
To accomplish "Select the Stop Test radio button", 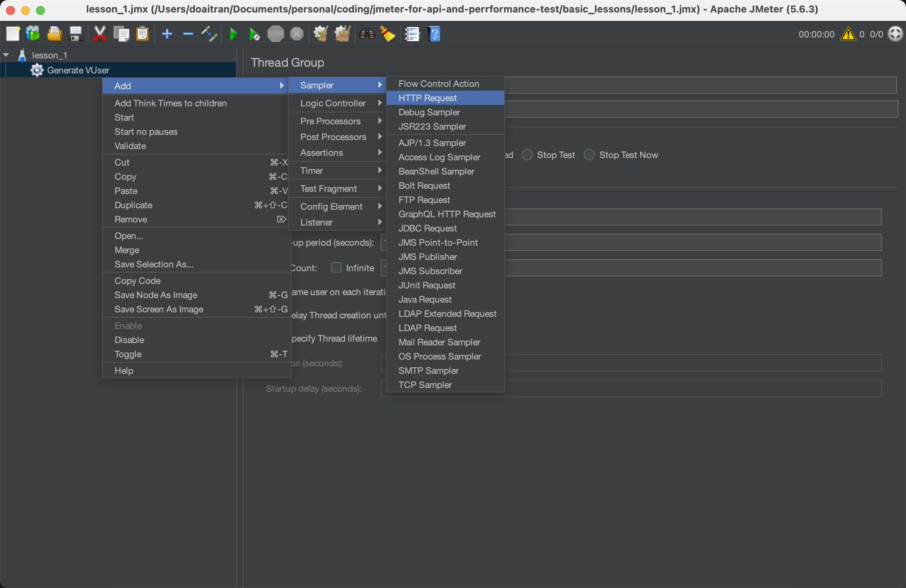I will pyautogui.click(x=527, y=155).
